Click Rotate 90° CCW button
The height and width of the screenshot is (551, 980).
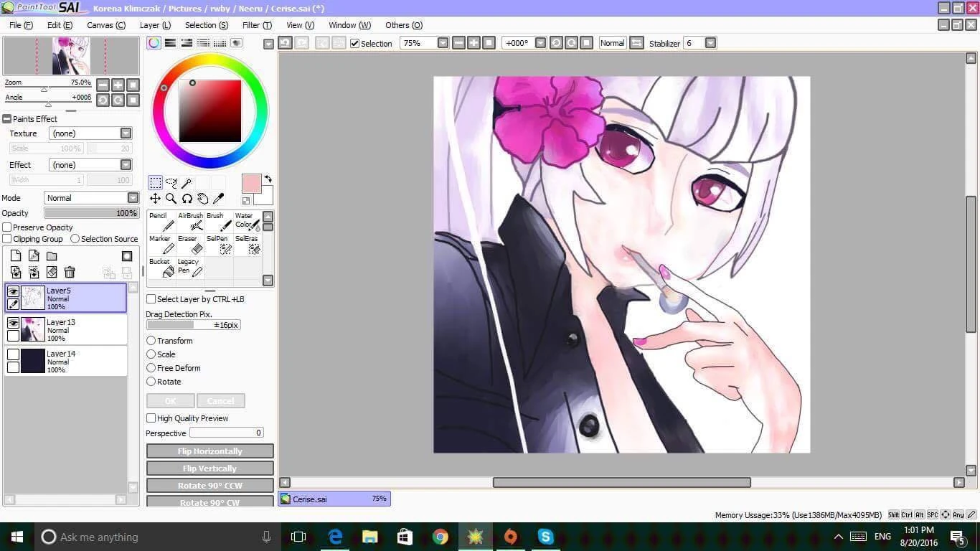point(210,486)
